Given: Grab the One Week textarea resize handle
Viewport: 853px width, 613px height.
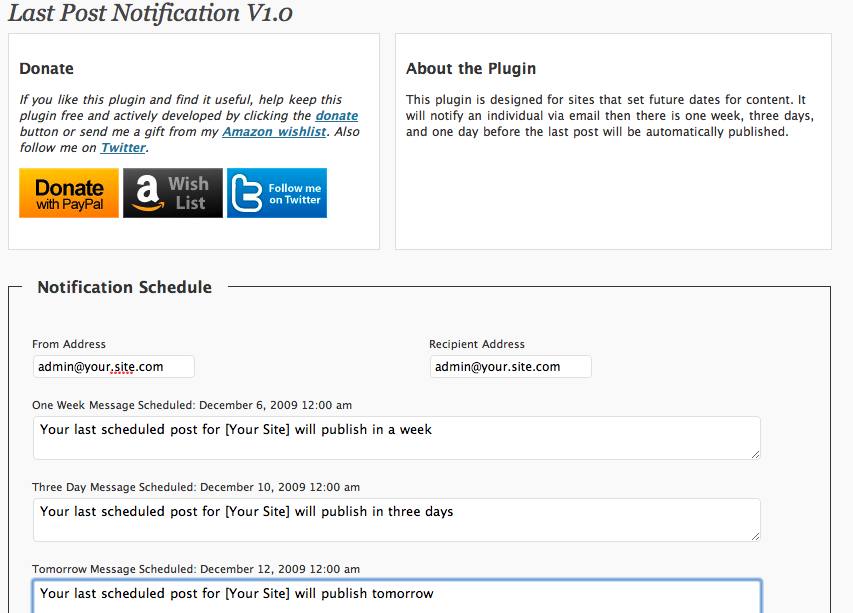Looking at the screenshot, I should [x=756, y=455].
